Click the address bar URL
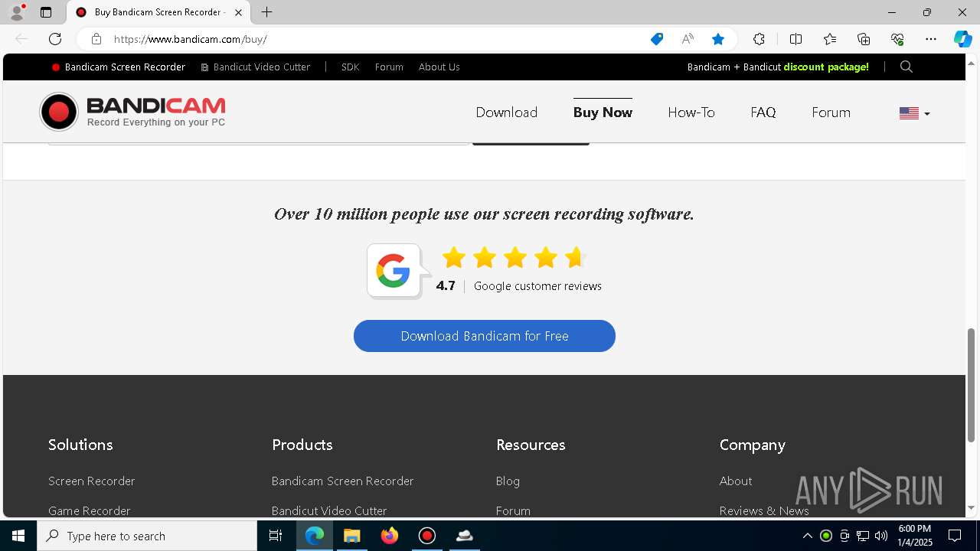 point(191,39)
